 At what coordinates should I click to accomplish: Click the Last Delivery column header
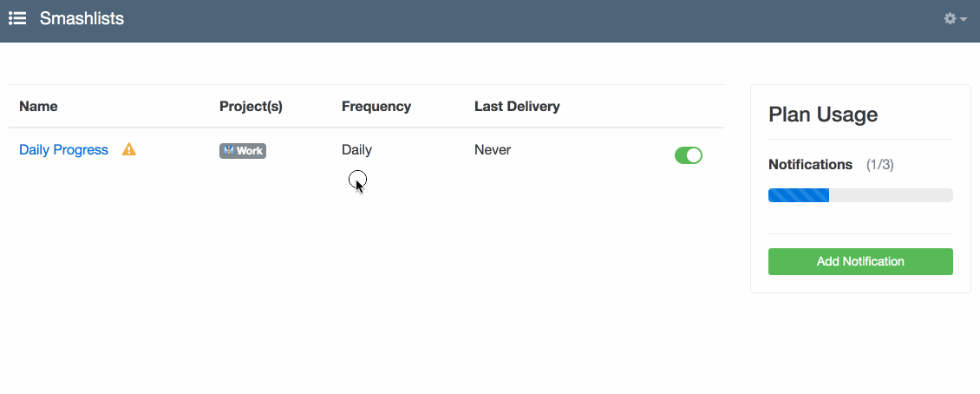[x=517, y=107]
